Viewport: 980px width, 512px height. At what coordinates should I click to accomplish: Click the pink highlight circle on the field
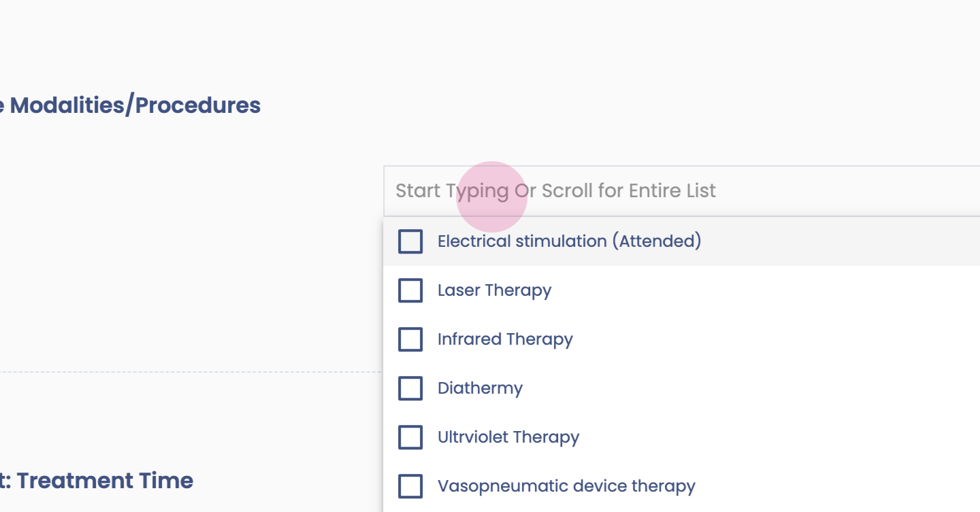pyautogui.click(x=491, y=197)
